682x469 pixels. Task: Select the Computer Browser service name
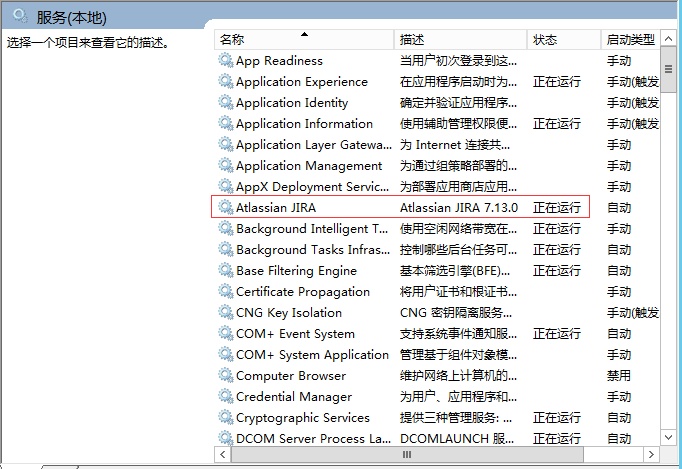coord(291,375)
